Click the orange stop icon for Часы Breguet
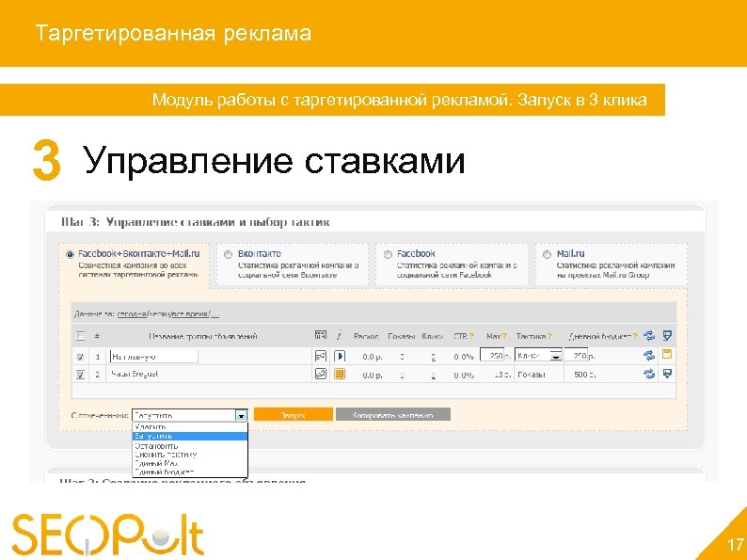The image size is (747, 560). click(340, 375)
